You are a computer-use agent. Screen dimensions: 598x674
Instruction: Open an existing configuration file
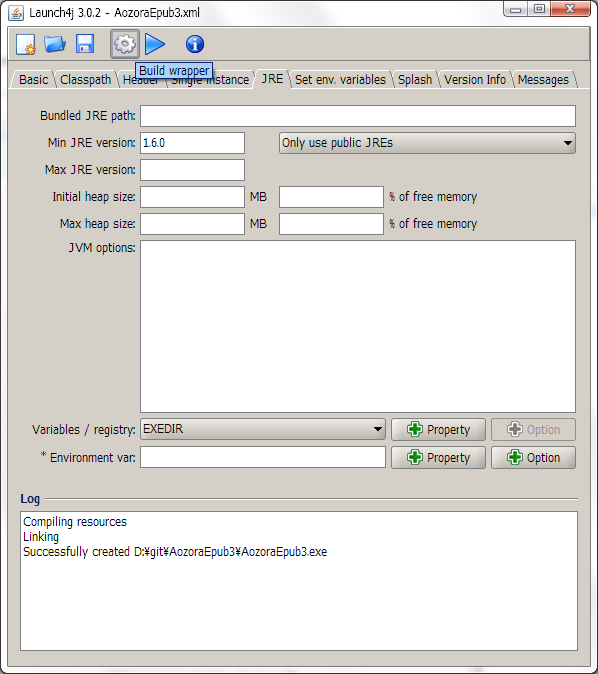tap(55, 44)
